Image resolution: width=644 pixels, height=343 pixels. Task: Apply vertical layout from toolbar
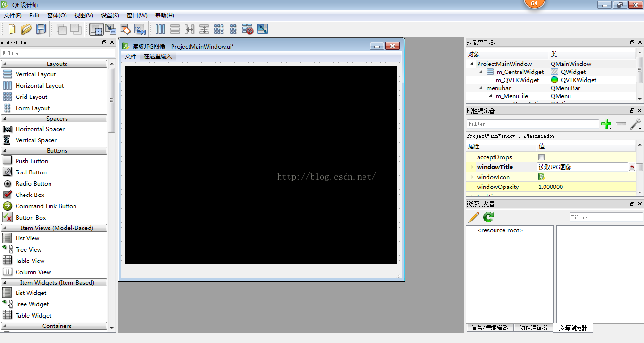(175, 29)
